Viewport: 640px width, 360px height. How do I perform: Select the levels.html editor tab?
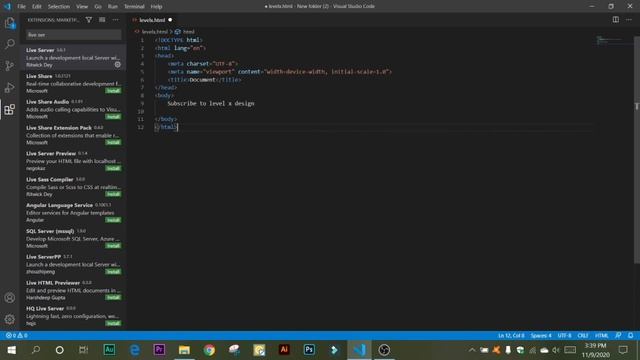(x=152, y=20)
